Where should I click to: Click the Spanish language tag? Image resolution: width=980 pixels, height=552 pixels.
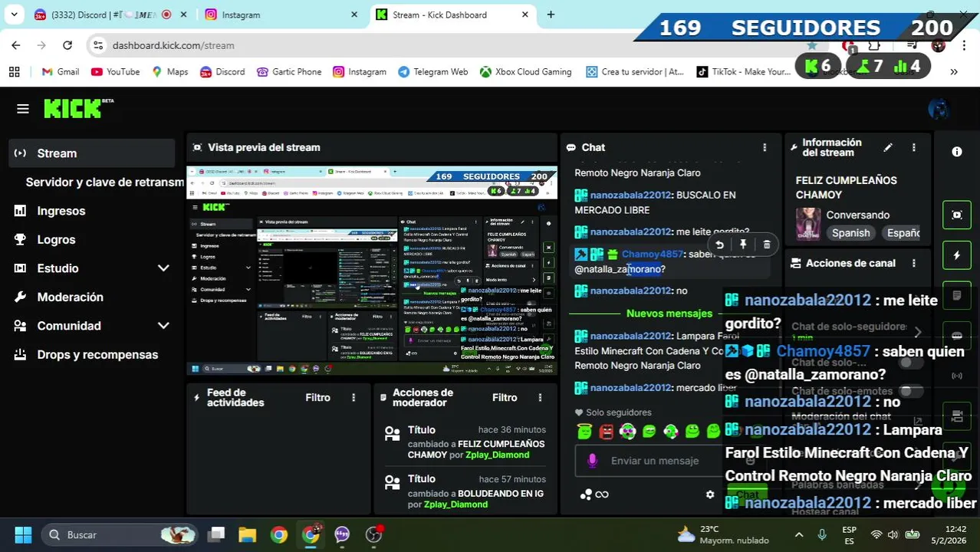click(851, 233)
